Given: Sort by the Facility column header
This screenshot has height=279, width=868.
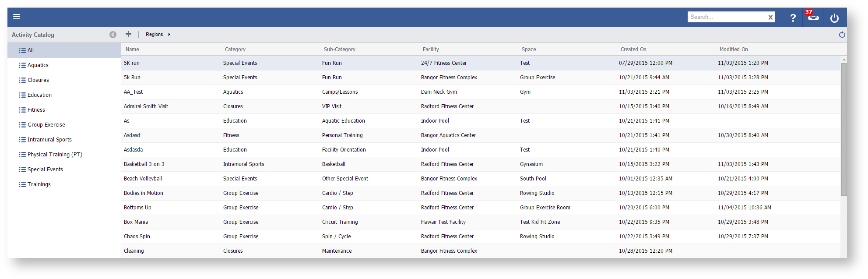Looking at the screenshot, I should (431, 49).
